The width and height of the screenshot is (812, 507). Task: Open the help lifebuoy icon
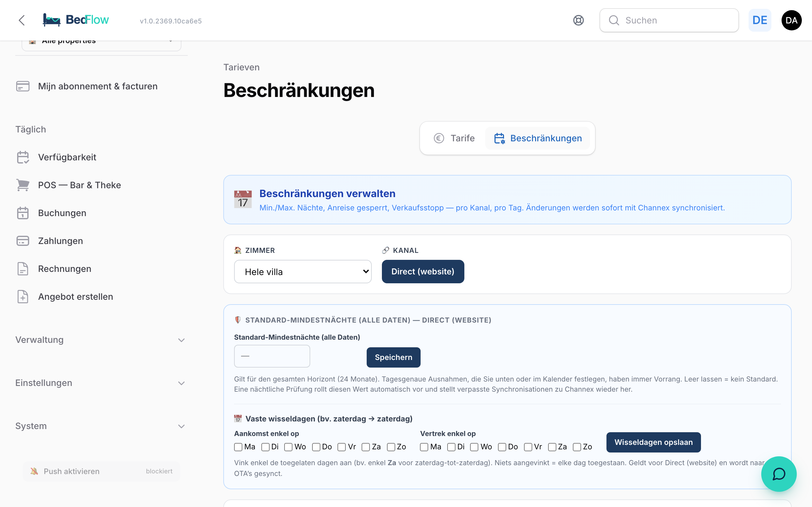578,21
